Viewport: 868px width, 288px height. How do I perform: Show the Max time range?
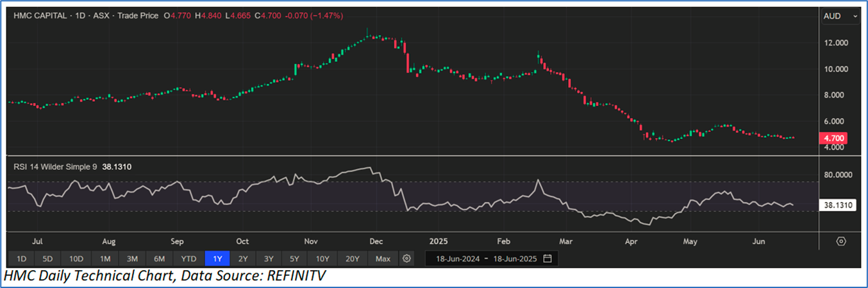coord(383,258)
